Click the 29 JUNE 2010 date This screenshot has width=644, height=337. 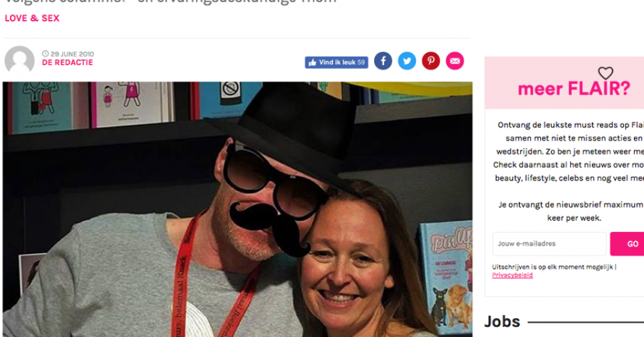(72, 54)
